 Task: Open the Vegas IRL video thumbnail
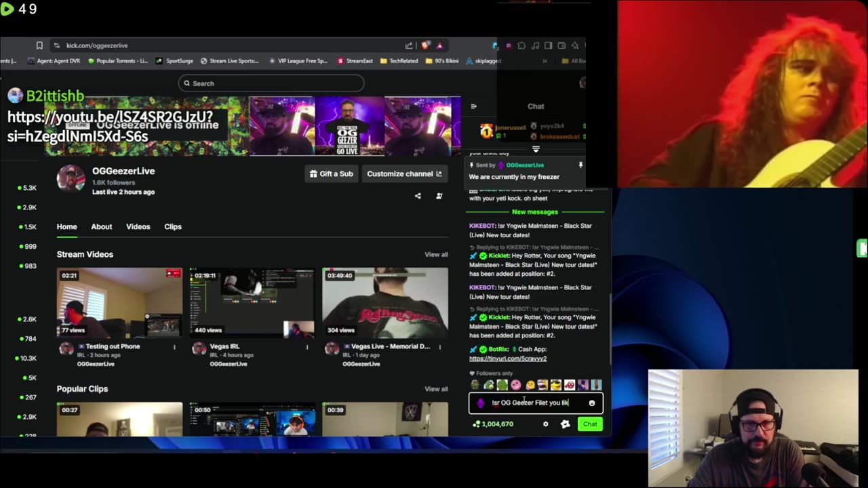coord(252,302)
